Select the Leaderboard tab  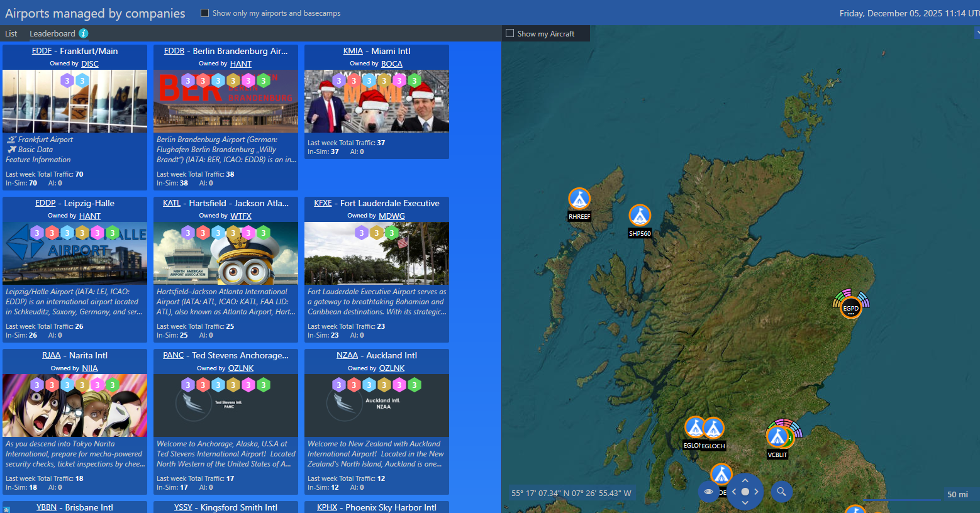pos(52,34)
